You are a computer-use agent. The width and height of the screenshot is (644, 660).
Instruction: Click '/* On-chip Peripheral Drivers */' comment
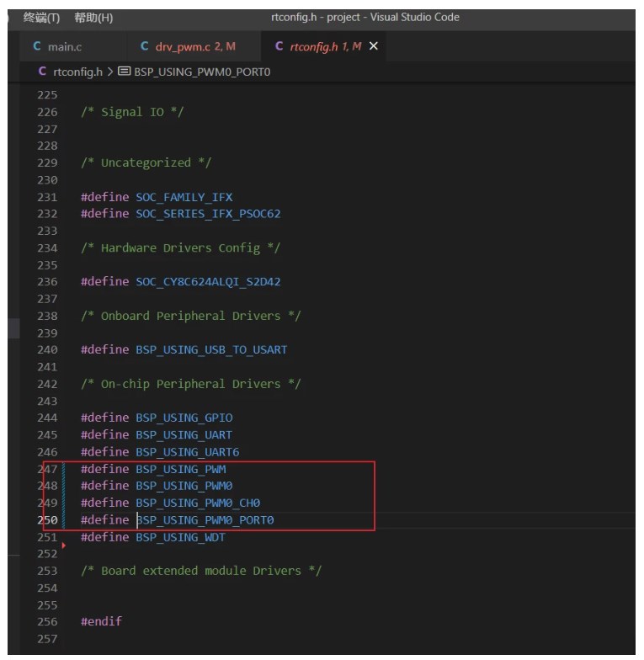(x=190, y=384)
